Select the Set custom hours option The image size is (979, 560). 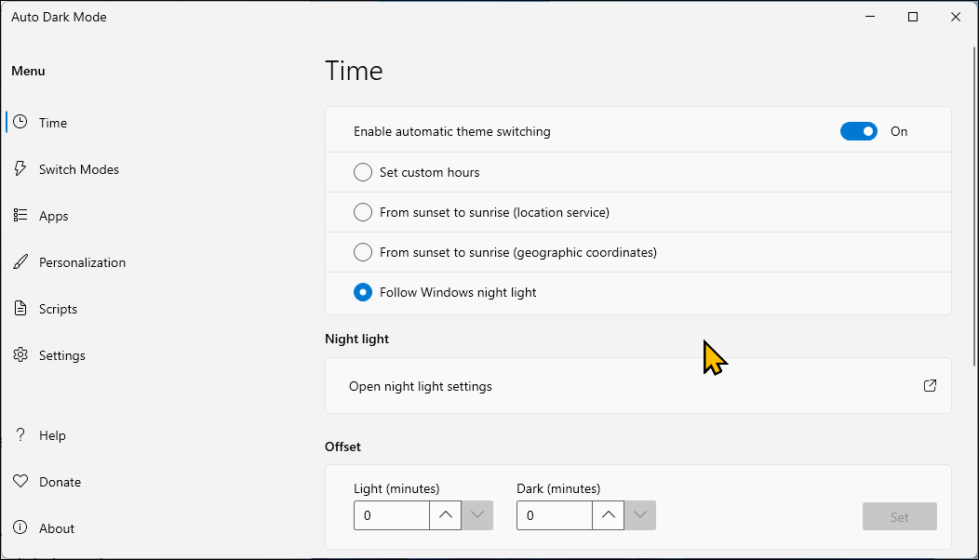click(363, 172)
